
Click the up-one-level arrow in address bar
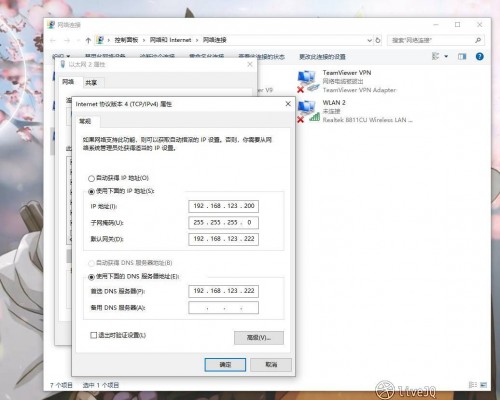(x=88, y=40)
